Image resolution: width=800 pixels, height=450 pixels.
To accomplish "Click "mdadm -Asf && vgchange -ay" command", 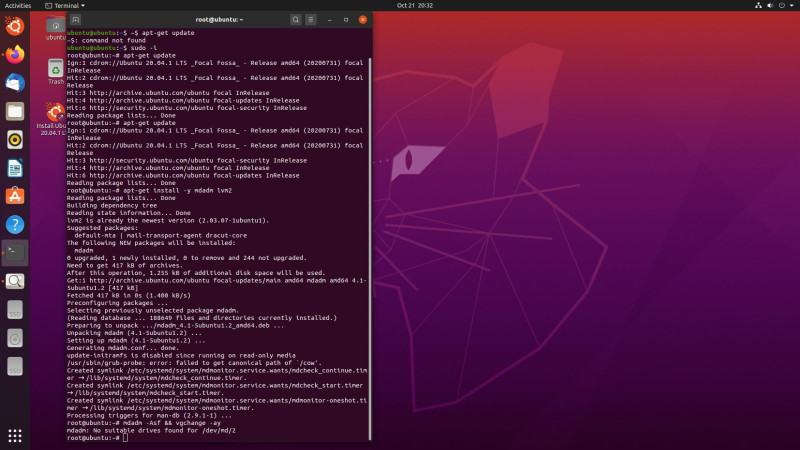I will 172,423.
